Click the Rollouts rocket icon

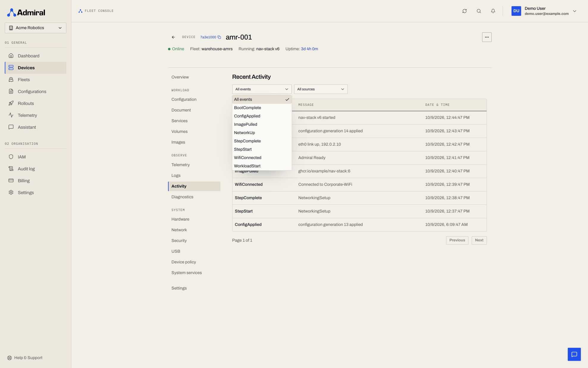pyautogui.click(x=11, y=103)
